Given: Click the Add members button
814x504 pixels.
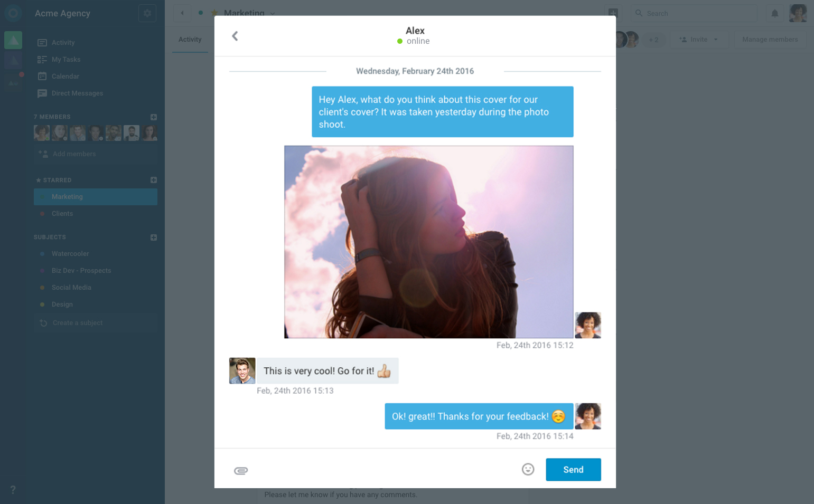Looking at the screenshot, I should pos(96,154).
